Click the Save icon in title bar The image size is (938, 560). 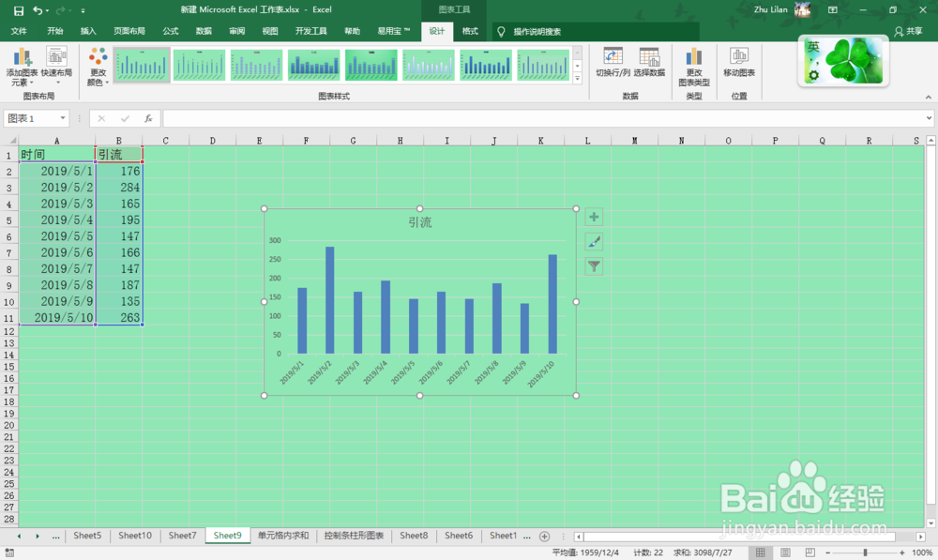19,10
